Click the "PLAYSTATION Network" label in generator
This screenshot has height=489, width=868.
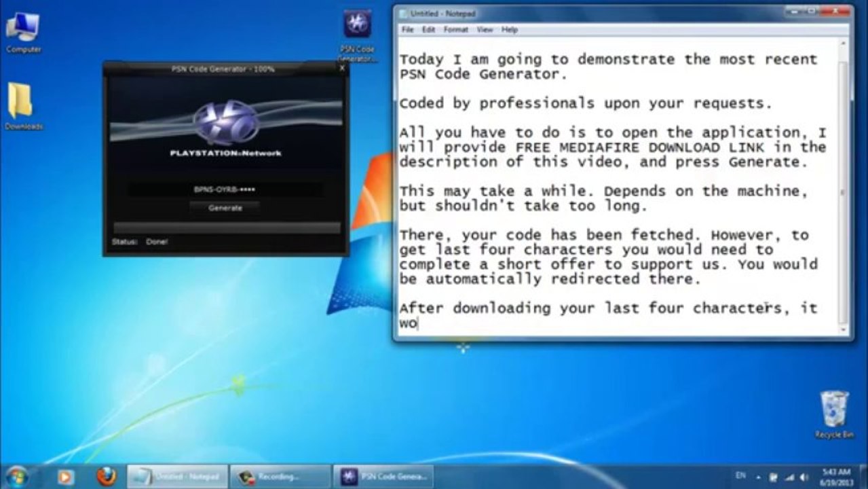click(x=225, y=153)
